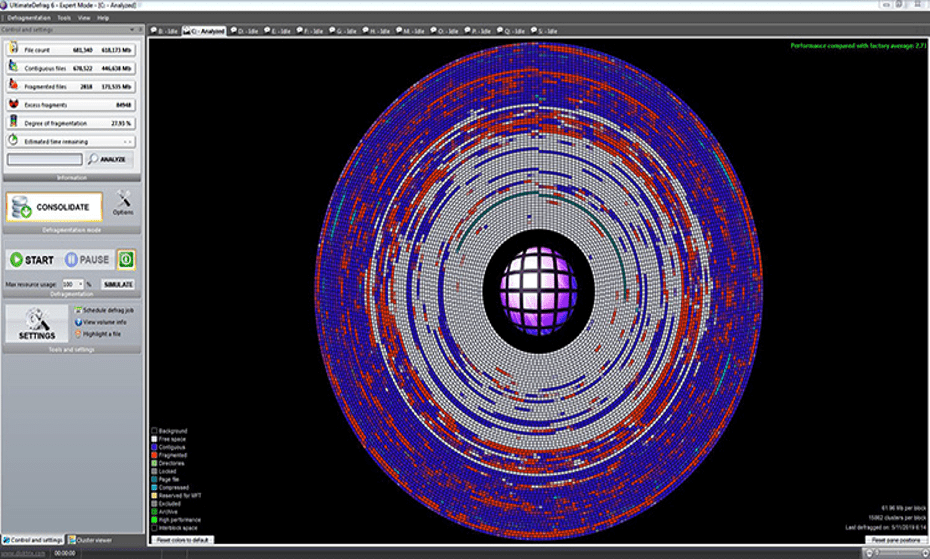Click the ANALYZE magnifier button
This screenshot has width=930, height=559.
[x=110, y=159]
